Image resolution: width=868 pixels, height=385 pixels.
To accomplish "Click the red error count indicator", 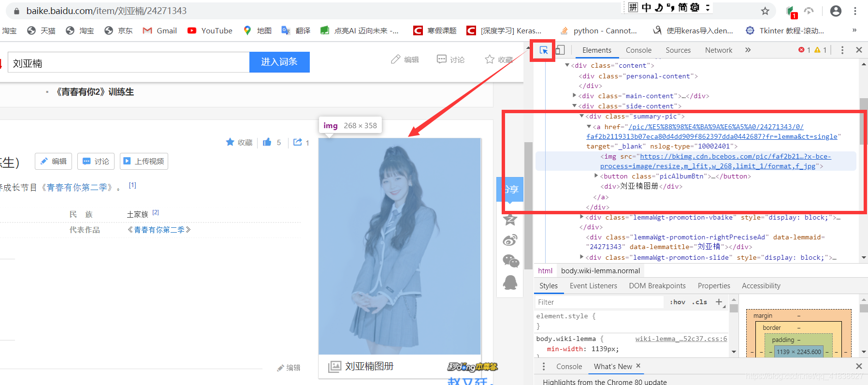I will (804, 50).
